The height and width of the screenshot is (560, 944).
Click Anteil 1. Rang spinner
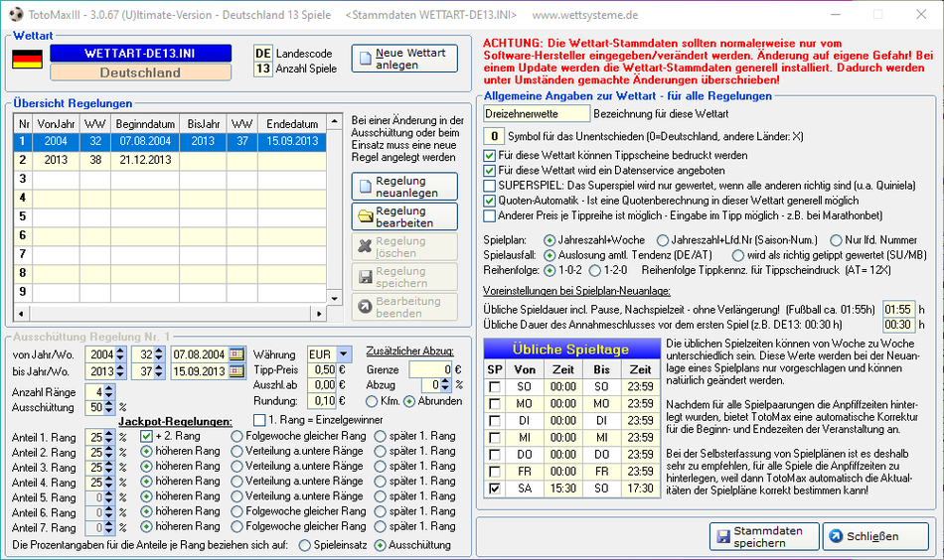(x=108, y=437)
